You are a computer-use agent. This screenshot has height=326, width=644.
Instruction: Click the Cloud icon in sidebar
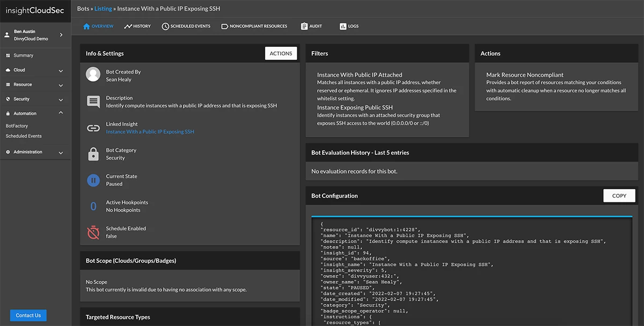[x=8, y=70]
